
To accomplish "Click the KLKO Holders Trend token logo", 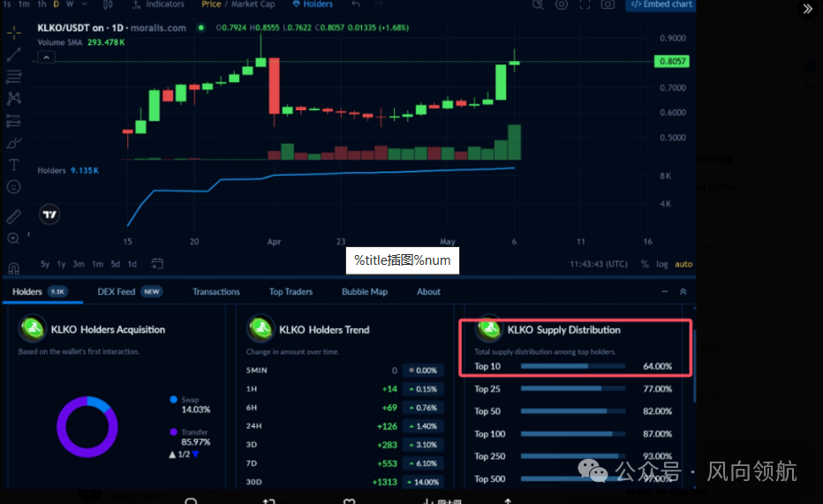I will 260,329.
